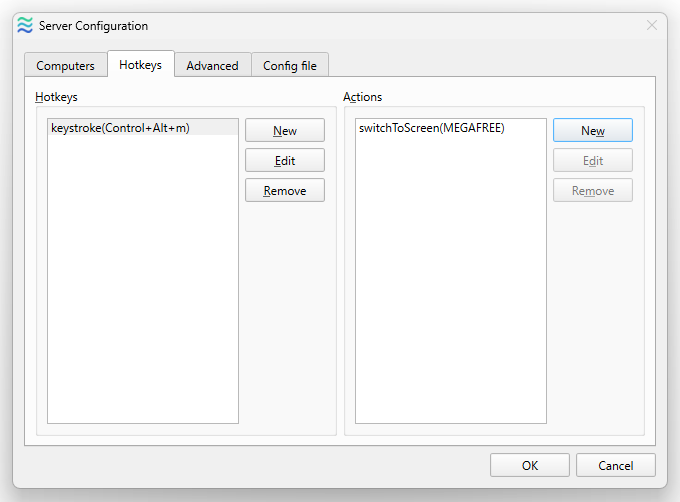
Task: Close the Server Configuration dialog
Action: click(651, 26)
